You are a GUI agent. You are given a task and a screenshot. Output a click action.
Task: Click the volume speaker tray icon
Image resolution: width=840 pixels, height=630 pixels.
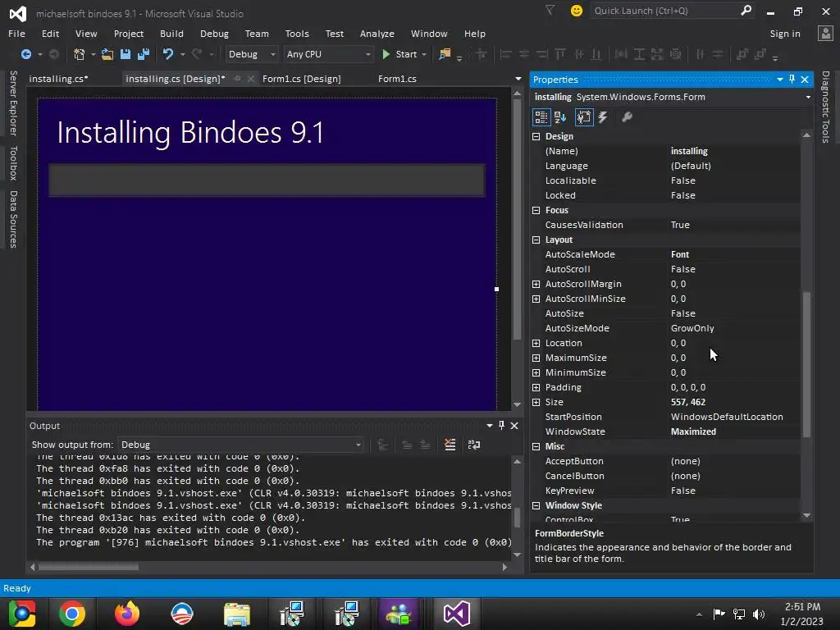pyautogui.click(x=759, y=614)
